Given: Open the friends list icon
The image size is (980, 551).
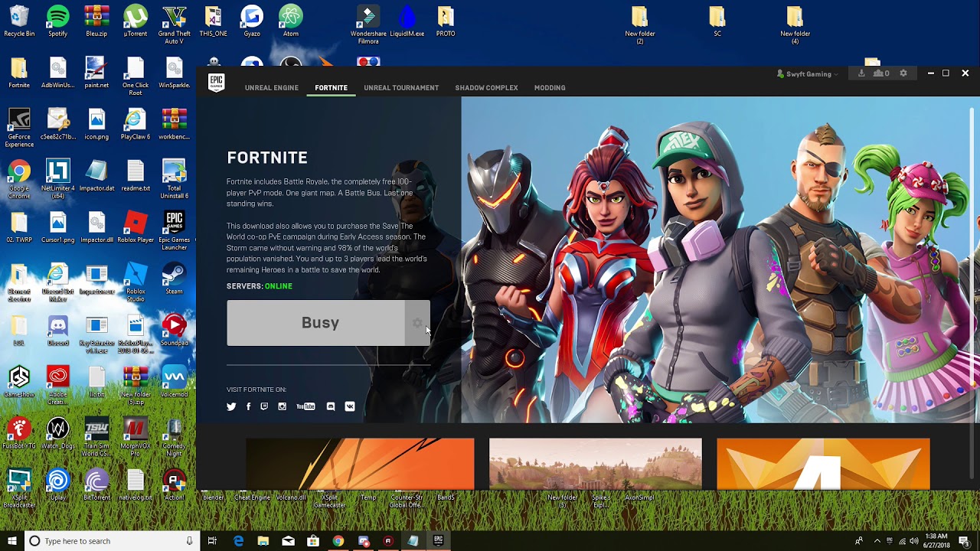Looking at the screenshot, I should click(x=881, y=73).
